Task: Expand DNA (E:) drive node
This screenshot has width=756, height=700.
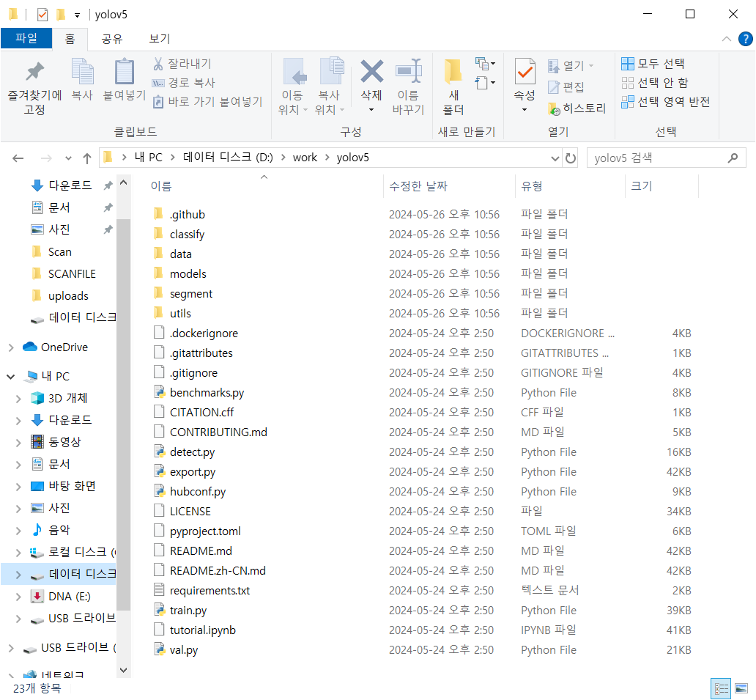Action: point(18,597)
